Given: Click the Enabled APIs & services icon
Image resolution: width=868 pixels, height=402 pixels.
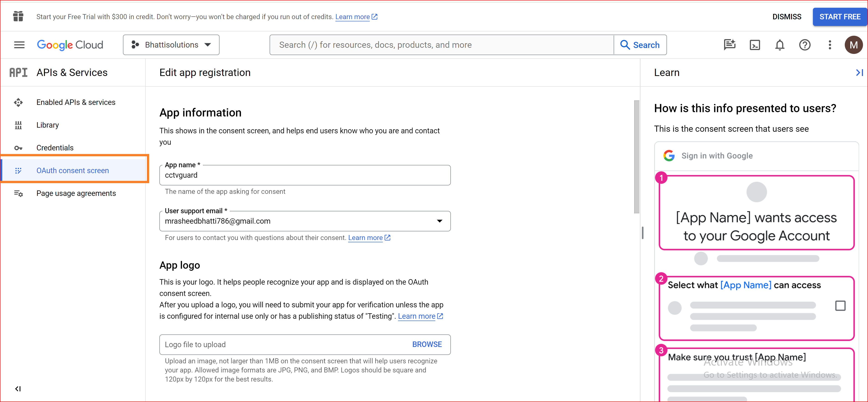Looking at the screenshot, I should point(18,102).
